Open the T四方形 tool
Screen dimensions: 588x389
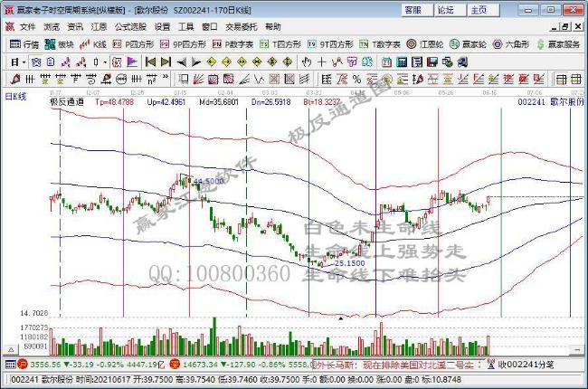(x=280, y=44)
